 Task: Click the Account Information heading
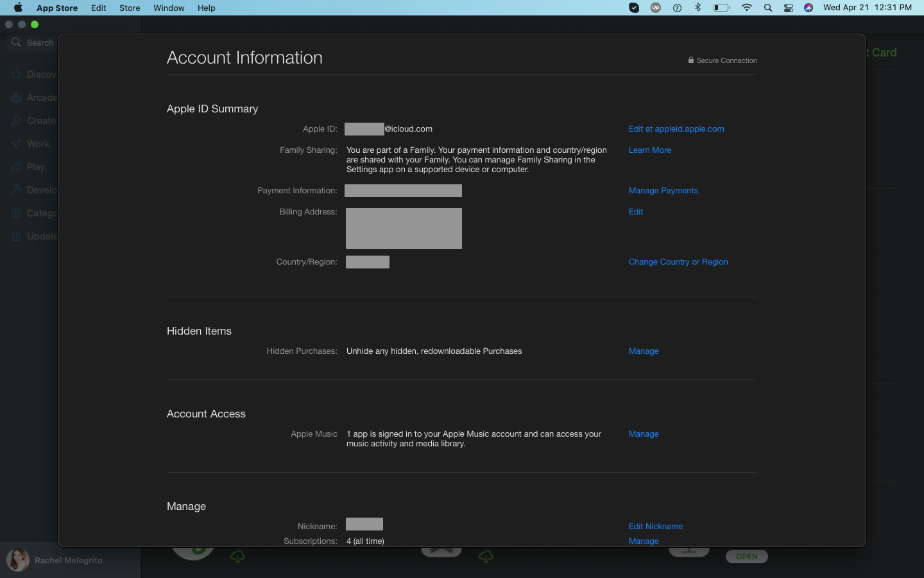[x=244, y=58]
